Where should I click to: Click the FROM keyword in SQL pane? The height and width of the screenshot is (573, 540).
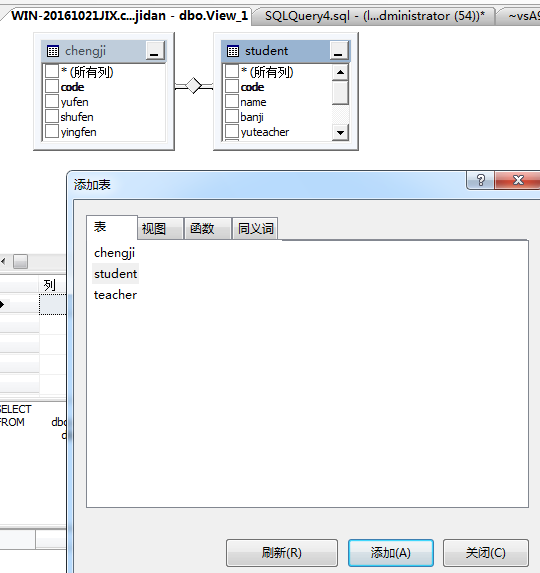(12, 422)
